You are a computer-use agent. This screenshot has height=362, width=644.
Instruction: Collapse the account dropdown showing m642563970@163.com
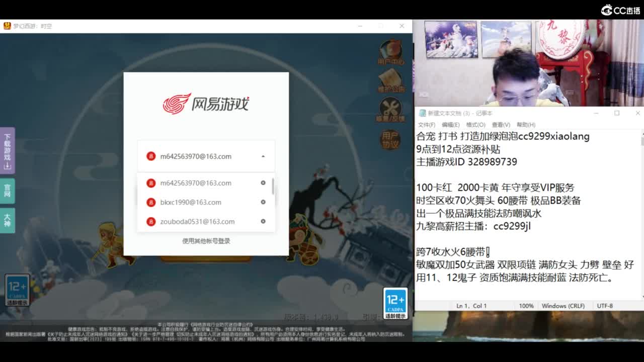263,156
